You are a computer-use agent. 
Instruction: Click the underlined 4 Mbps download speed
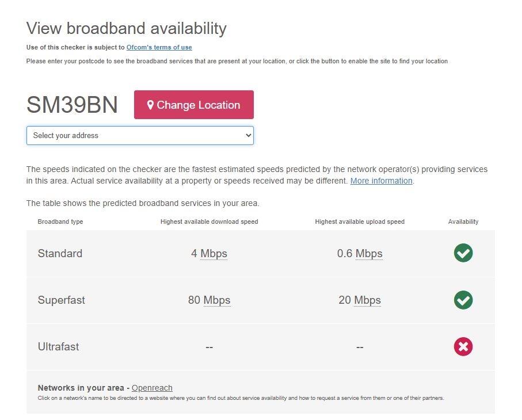pos(209,253)
